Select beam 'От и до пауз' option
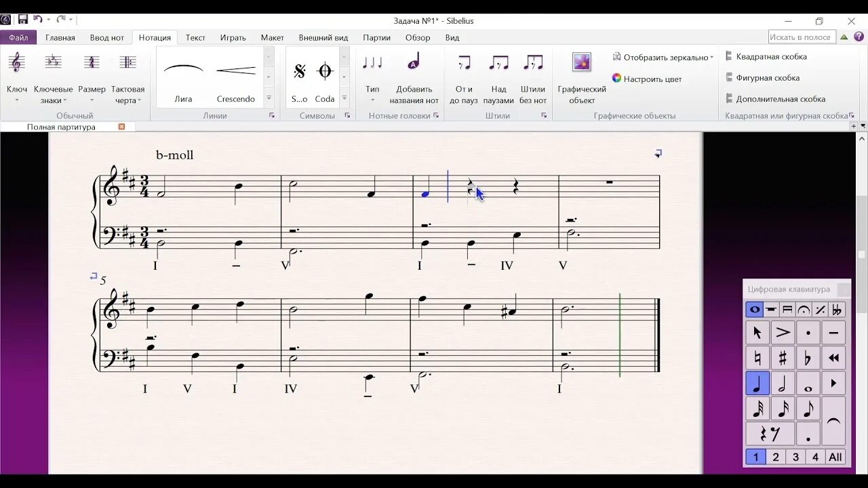Viewport: 868px width, 488px height. click(464, 78)
